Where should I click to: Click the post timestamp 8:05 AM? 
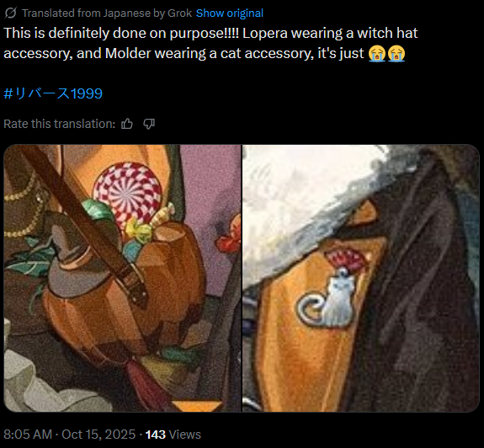[x=28, y=435]
